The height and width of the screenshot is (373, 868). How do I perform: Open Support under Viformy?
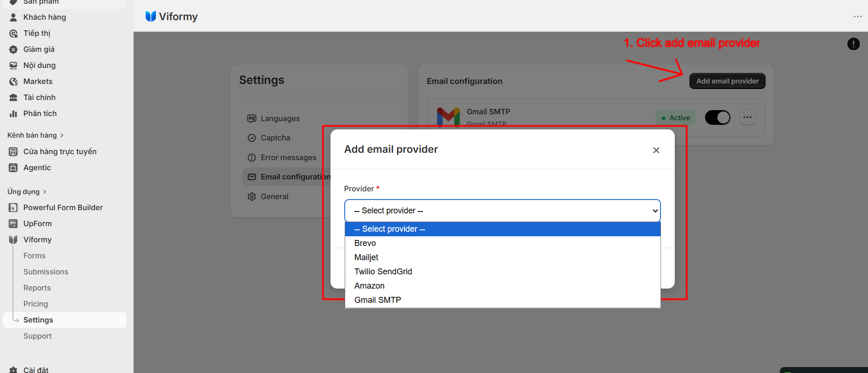tap(38, 336)
